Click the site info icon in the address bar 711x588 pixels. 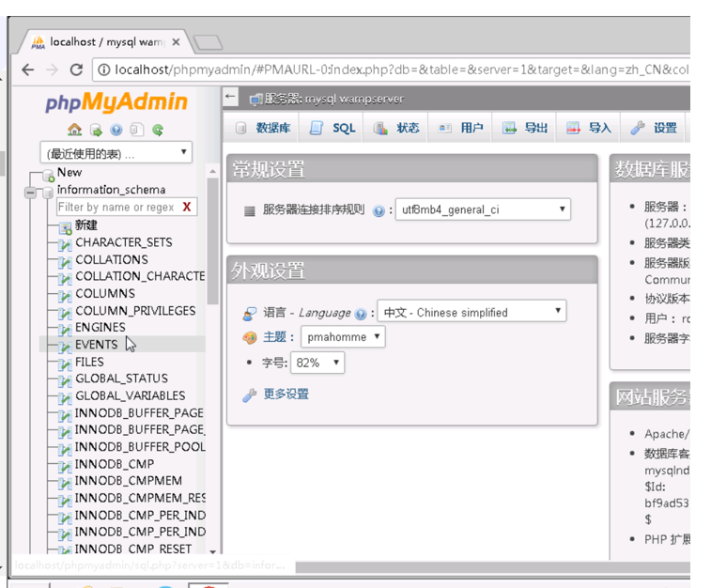point(104,70)
